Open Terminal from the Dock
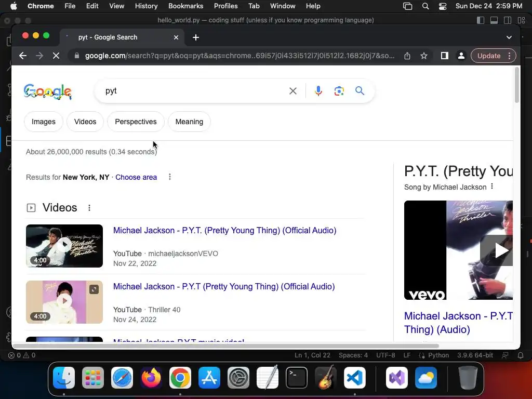 pyautogui.click(x=297, y=378)
